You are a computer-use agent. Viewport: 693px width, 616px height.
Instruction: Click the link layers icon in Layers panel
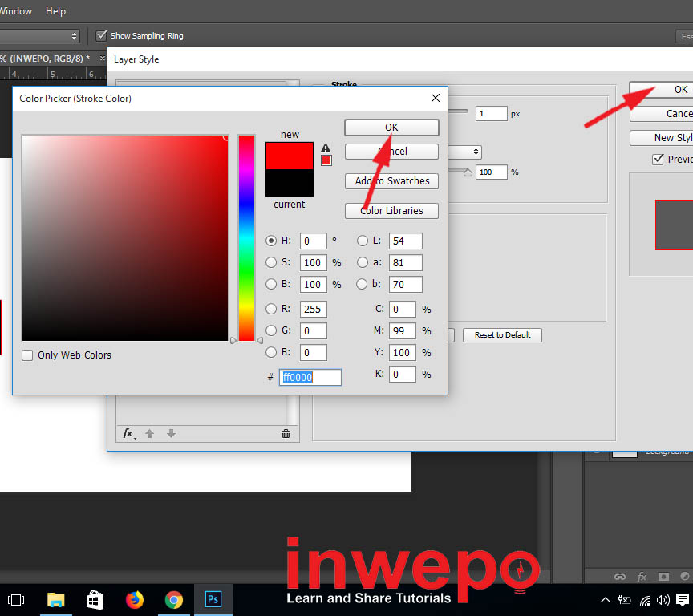click(620, 576)
